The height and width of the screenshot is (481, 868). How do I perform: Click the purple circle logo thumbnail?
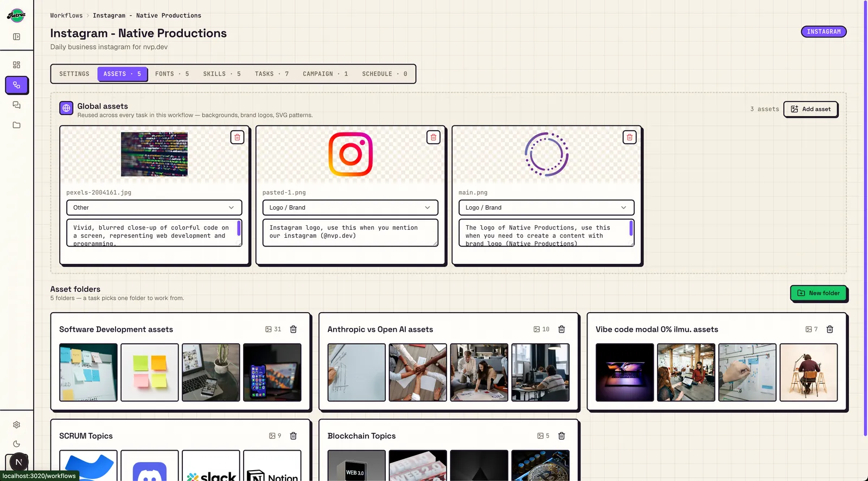(x=546, y=154)
